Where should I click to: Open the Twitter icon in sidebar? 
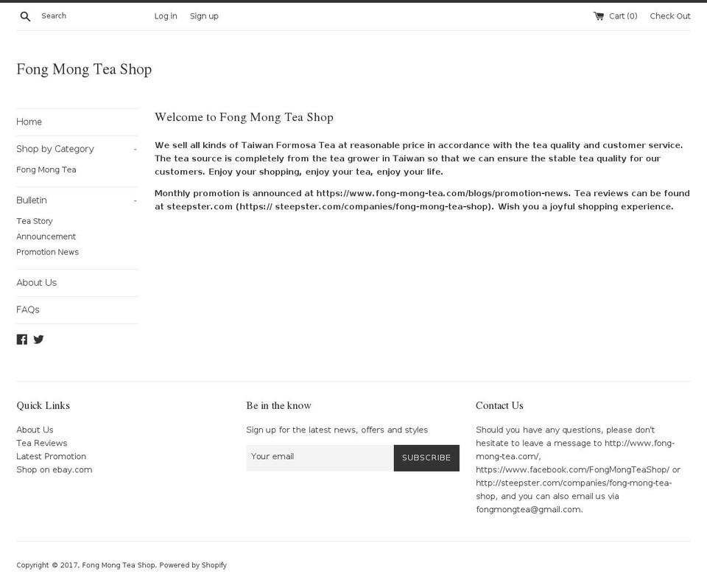[x=38, y=339]
